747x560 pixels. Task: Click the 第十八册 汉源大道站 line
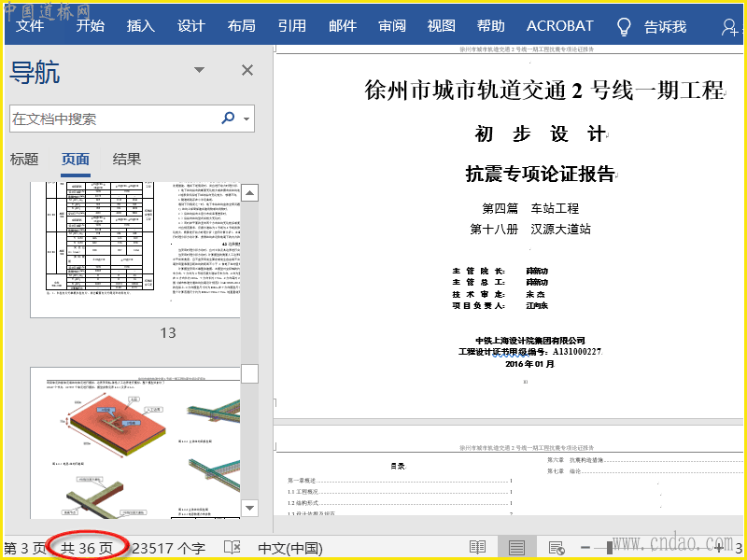point(530,229)
